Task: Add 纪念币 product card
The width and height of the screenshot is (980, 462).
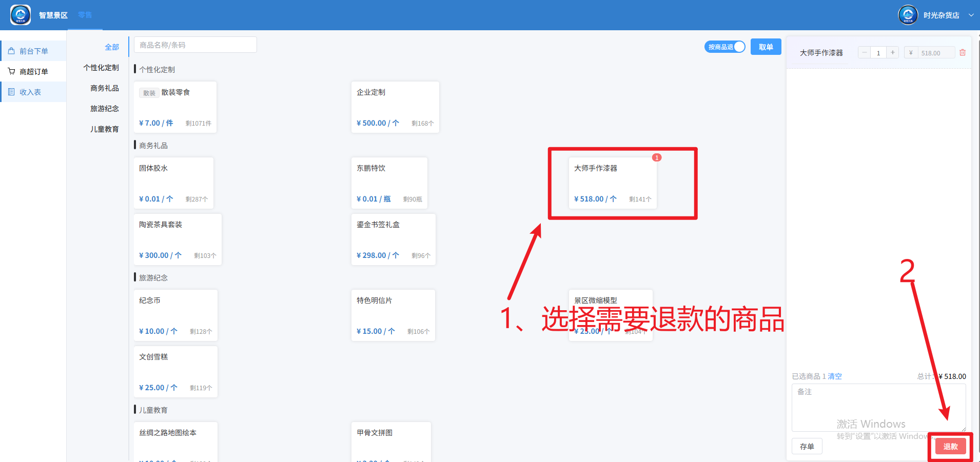Action: point(175,315)
